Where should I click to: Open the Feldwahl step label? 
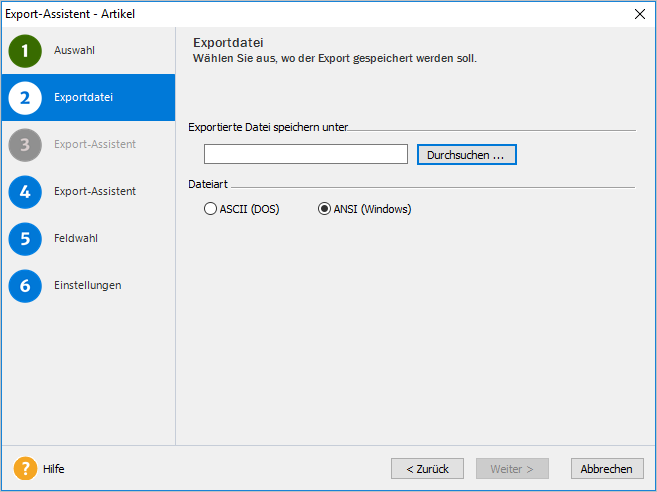coord(76,238)
